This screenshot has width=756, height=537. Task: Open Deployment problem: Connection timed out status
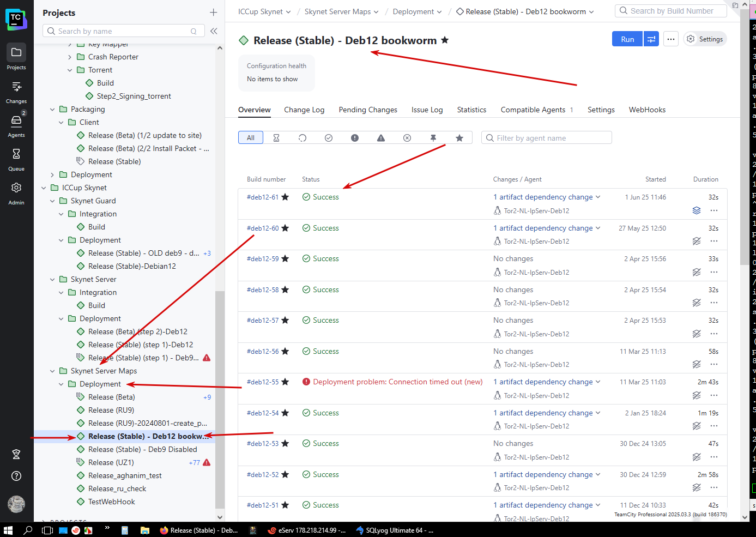398,382
